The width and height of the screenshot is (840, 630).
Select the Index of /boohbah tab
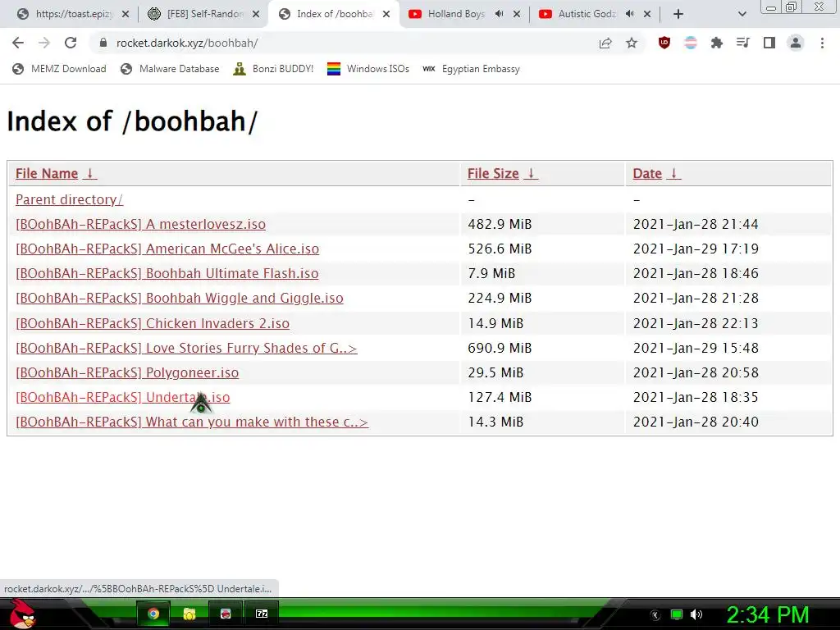tap(333, 14)
